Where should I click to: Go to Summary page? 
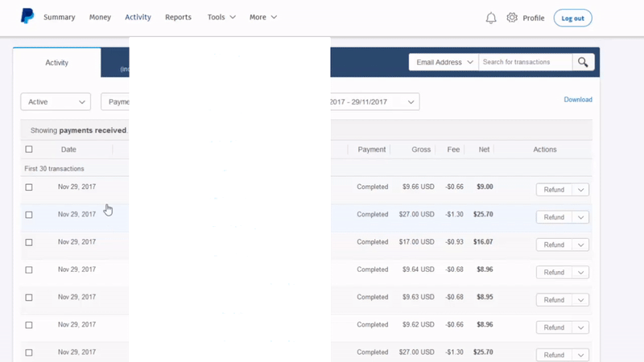tap(59, 17)
